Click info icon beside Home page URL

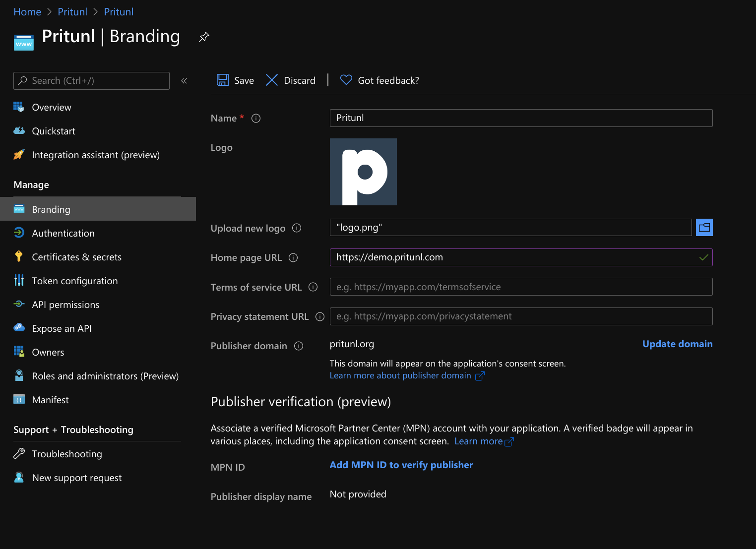pos(293,257)
